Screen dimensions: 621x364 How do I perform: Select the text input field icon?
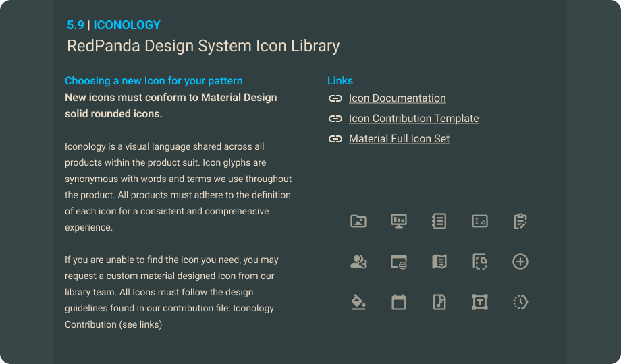click(x=480, y=221)
